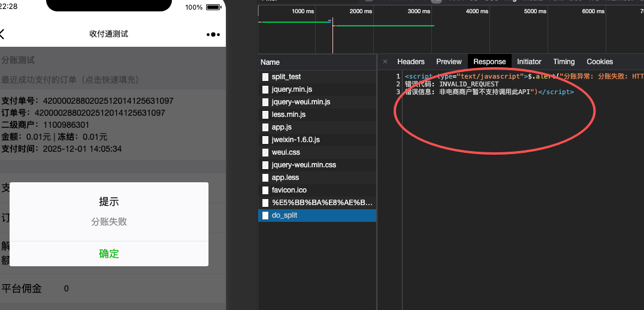Screen dimensions: 644x310
Task: Click the 分账测试 heading
Action: (x=18, y=61)
